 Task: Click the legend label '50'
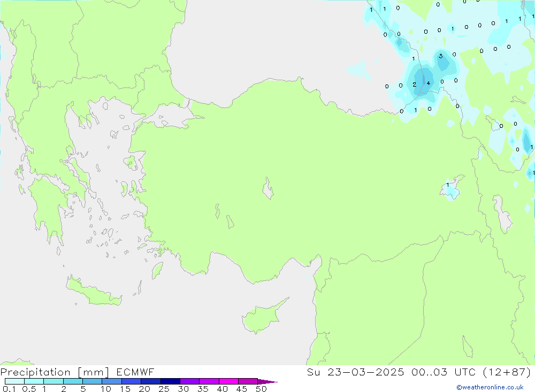(x=261, y=389)
